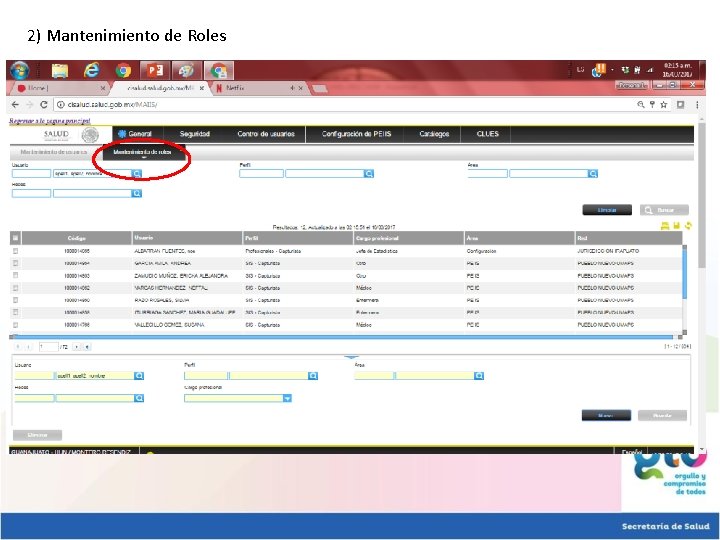Click the page number input field
Image resolution: width=720 pixels, height=540 pixels.
tap(49, 347)
